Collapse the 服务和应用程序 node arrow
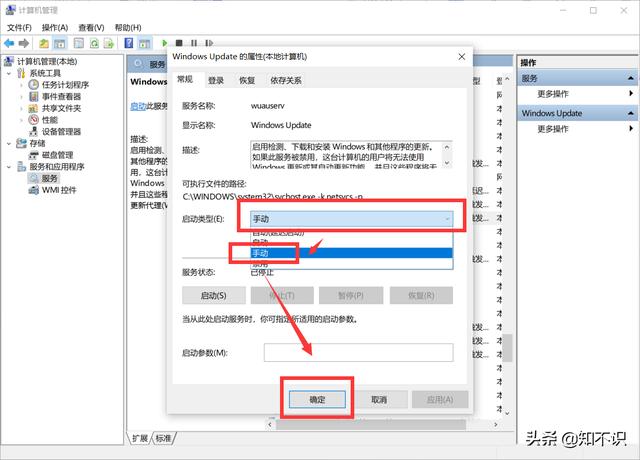Viewport: 640px width, 460px height. pyautogui.click(x=9, y=167)
